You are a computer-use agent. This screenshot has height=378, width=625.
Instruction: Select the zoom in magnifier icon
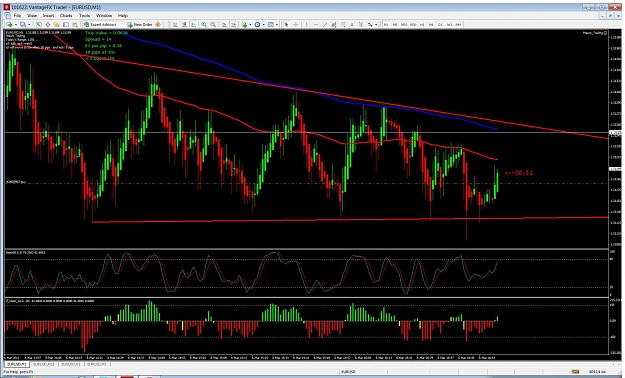pyautogui.click(x=204, y=24)
